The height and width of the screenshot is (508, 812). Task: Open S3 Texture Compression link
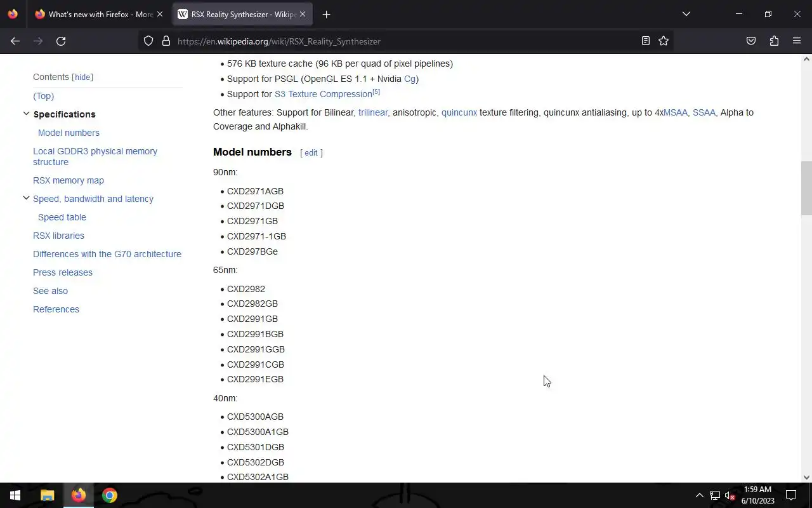tap(324, 94)
